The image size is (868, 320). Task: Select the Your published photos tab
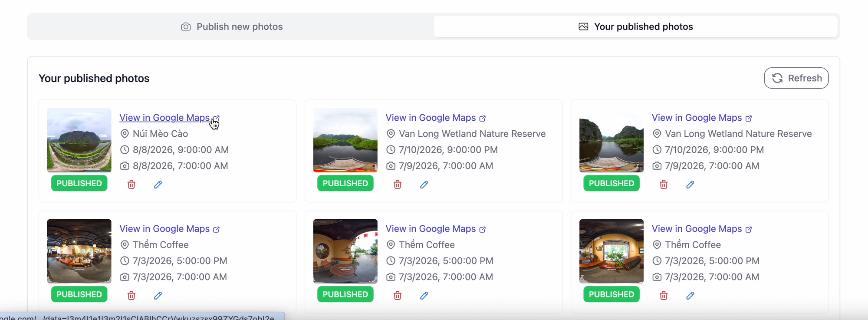635,26
